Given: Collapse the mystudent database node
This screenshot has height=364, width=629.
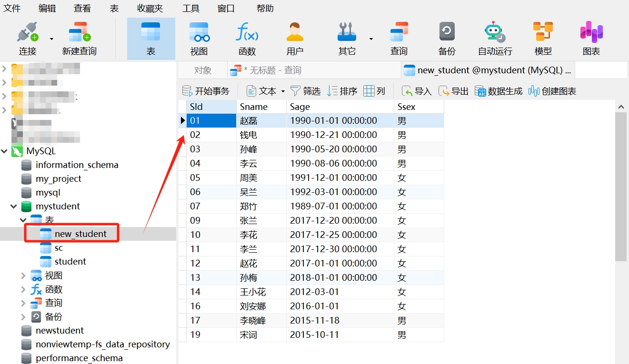Looking at the screenshot, I should (13, 207).
